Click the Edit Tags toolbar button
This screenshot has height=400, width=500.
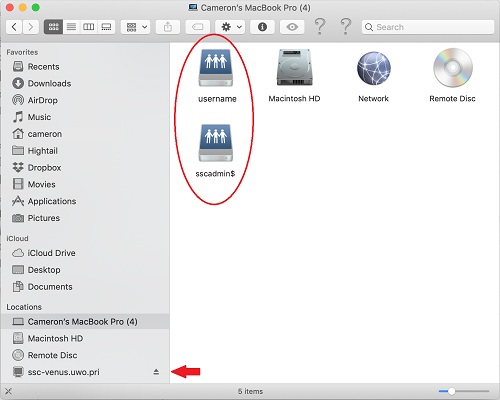(198, 27)
